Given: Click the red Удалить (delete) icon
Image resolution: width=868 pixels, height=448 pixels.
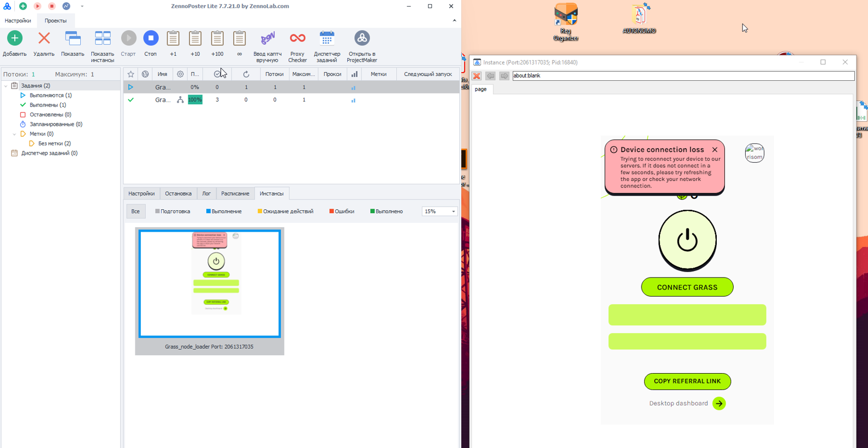Looking at the screenshot, I should pos(44,38).
